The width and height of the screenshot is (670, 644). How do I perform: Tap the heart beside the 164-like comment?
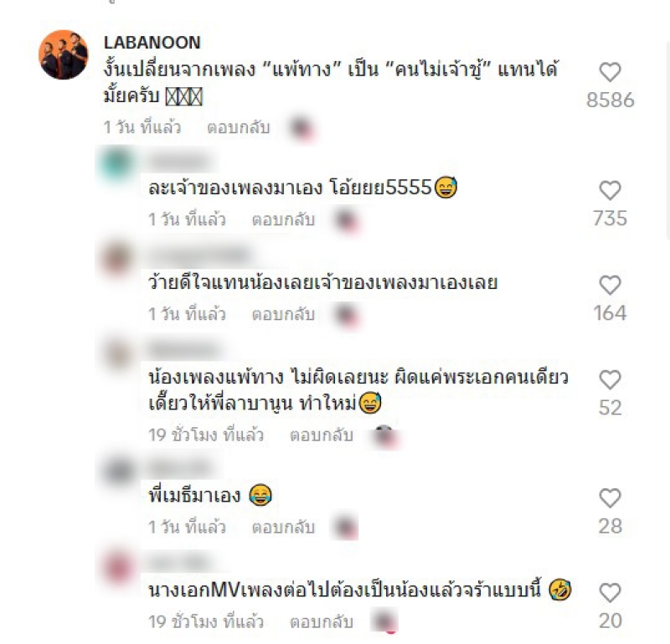pyautogui.click(x=610, y=285)
